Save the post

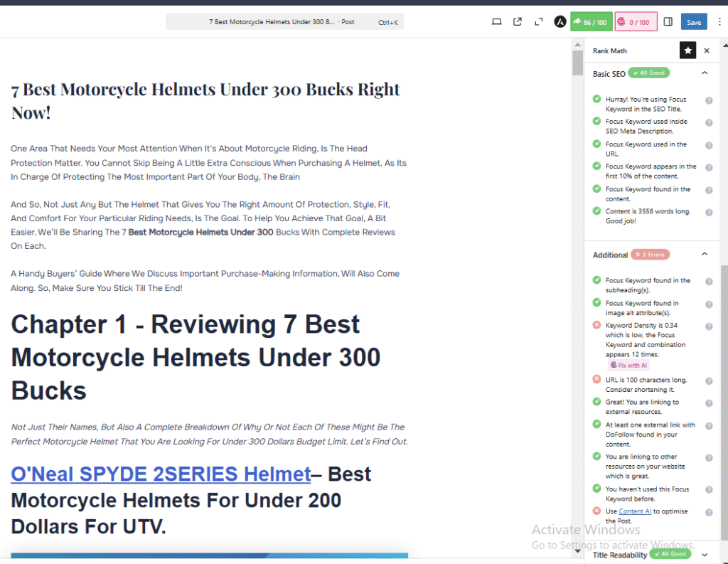click(694, 22)
